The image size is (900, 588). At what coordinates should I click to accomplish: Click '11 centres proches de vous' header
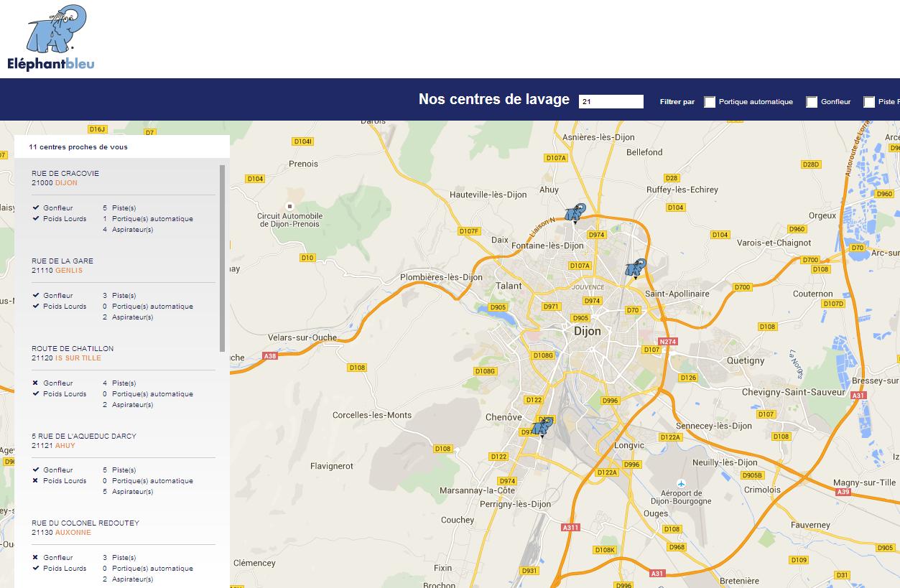(x=78, y=147)
